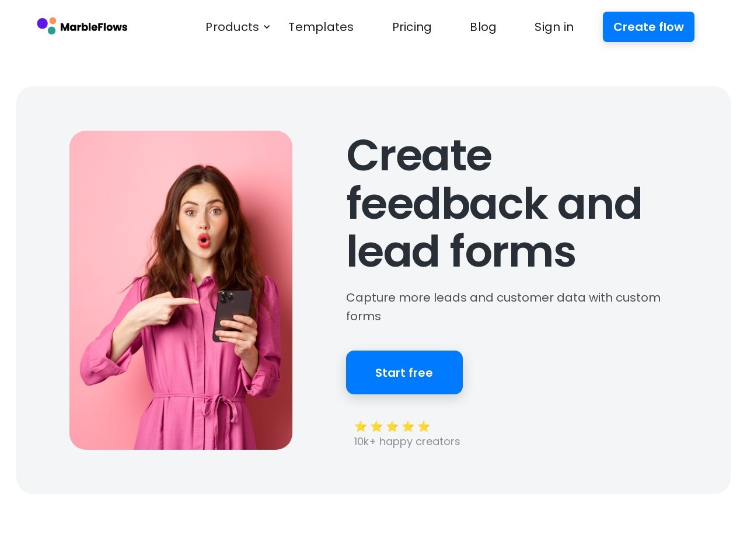Click the MarbleFlows colored dots logo icon

pos(47,26)
